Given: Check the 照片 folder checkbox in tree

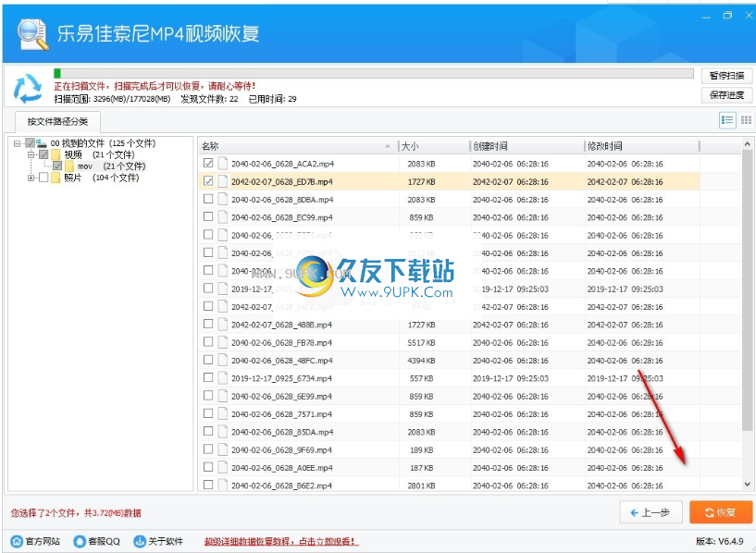Looking at the screenshot, I should [43, 178].
